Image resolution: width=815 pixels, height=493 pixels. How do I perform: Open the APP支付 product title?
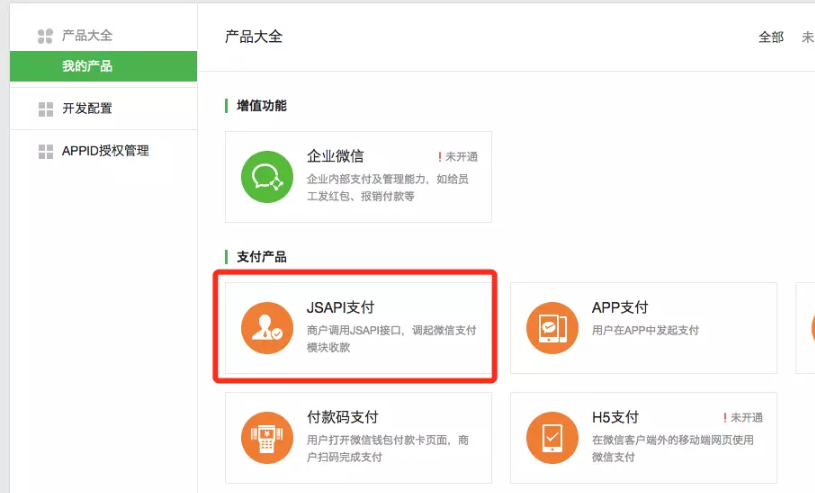pos(620,308)
